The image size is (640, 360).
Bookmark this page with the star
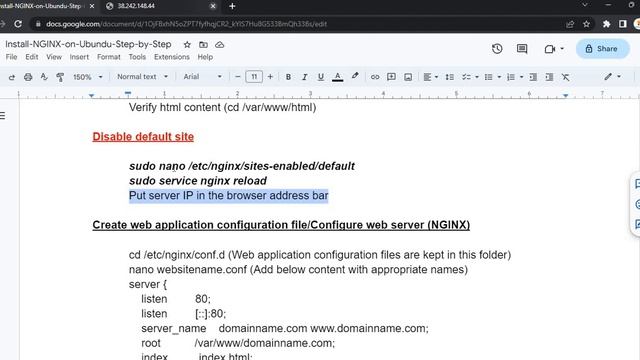click(x=587, y=24)
